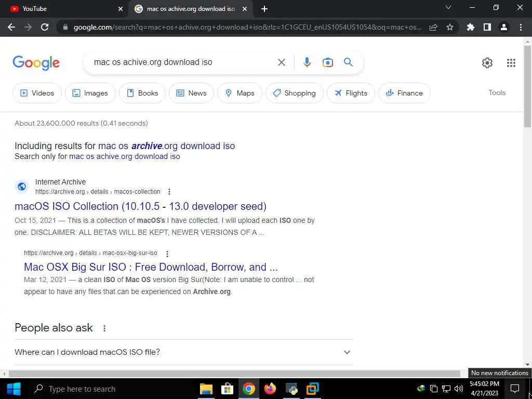Screen dimensions: 532x399
Task: Open options for macos-collection result
Action: [169, 192]
